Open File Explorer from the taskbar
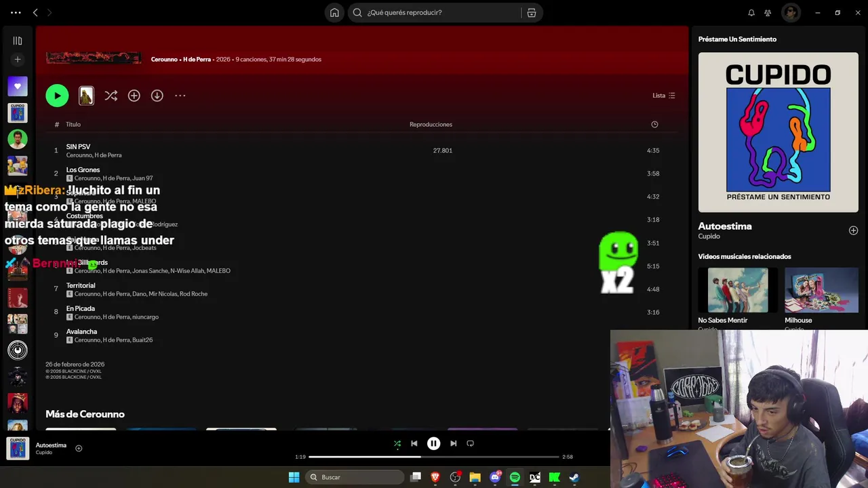The height and width of the screenshot is (488, 868). [475, 477]
